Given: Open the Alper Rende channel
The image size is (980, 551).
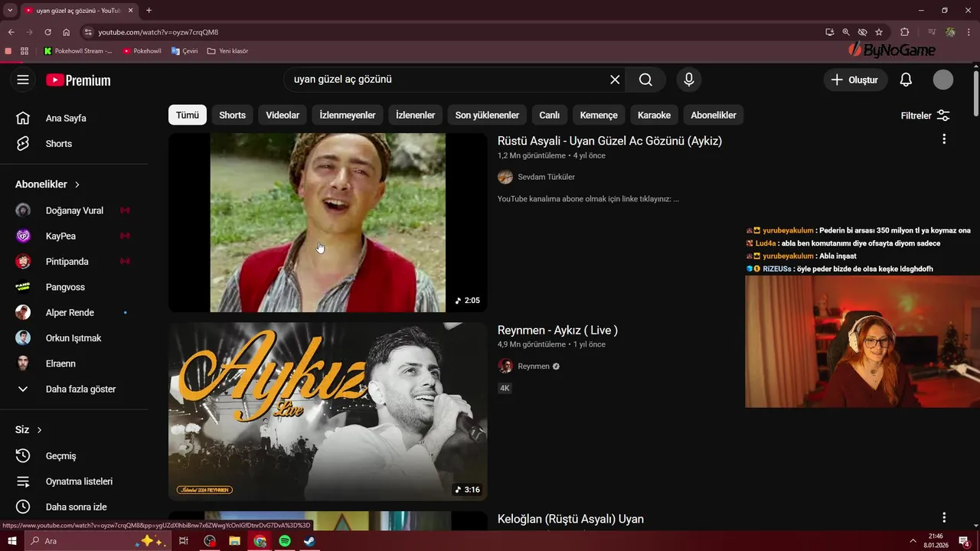Looking at the screenshot, I should (70, 312).
